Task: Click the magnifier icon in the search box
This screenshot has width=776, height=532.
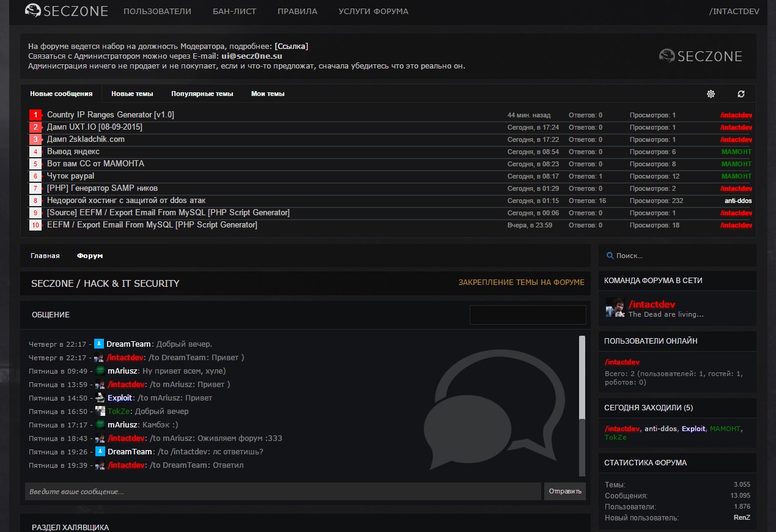Action: [610, 256]
